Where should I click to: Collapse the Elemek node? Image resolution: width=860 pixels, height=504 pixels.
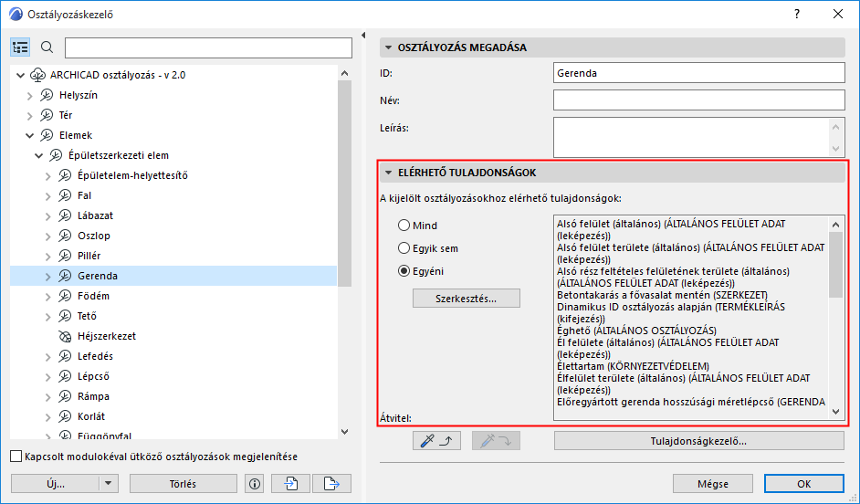pyautogui.click(x=30, y=135)
